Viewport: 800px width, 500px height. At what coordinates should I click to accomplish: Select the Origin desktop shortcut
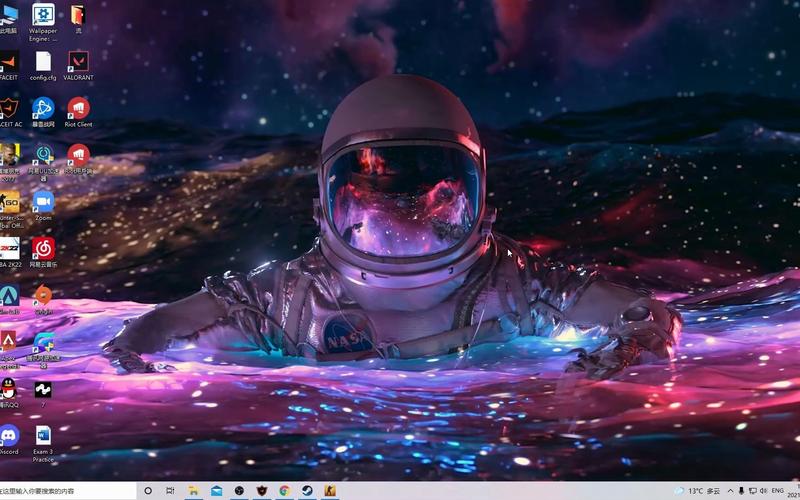coord(43,299)
